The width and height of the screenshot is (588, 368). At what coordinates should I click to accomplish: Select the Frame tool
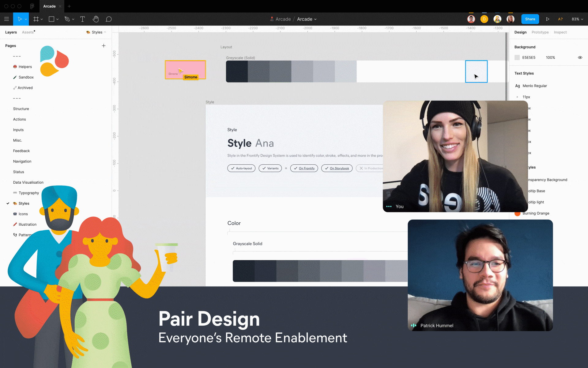pos(36,19)
